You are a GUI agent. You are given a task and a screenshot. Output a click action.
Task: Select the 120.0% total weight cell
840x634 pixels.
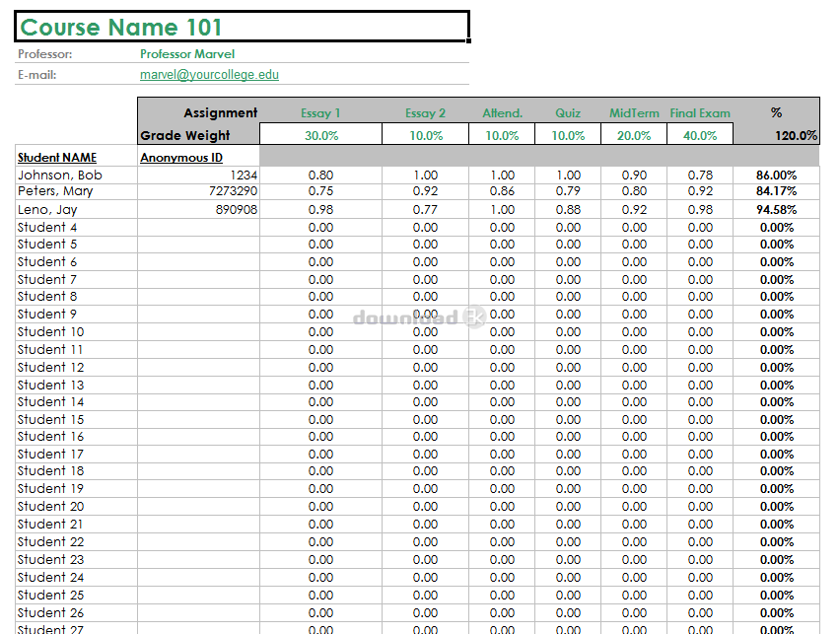[x=776, y=134]
